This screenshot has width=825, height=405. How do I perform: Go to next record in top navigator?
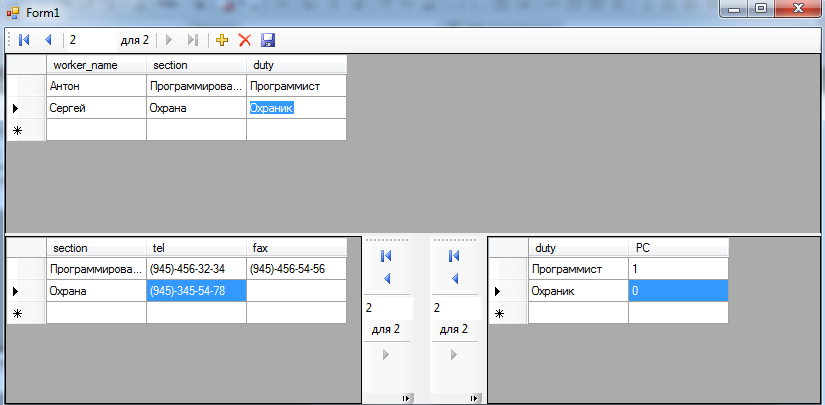pyautogui.click(x=169, y=40)
